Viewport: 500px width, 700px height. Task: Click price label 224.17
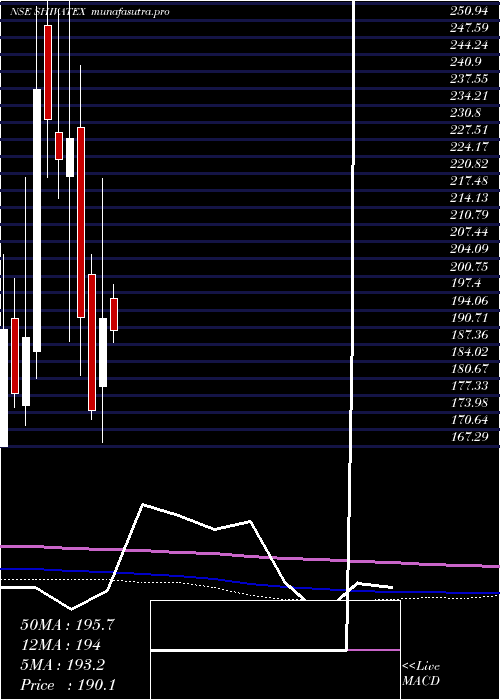pos(469,146)
